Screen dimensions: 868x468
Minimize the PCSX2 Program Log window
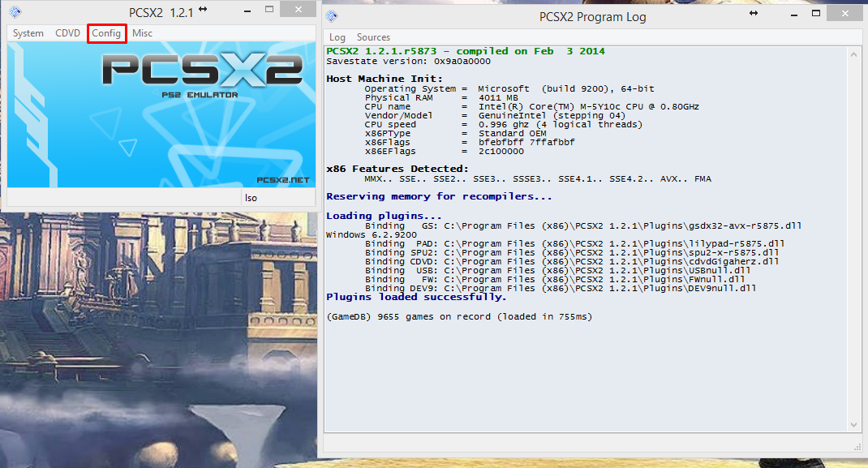[794, 15]
